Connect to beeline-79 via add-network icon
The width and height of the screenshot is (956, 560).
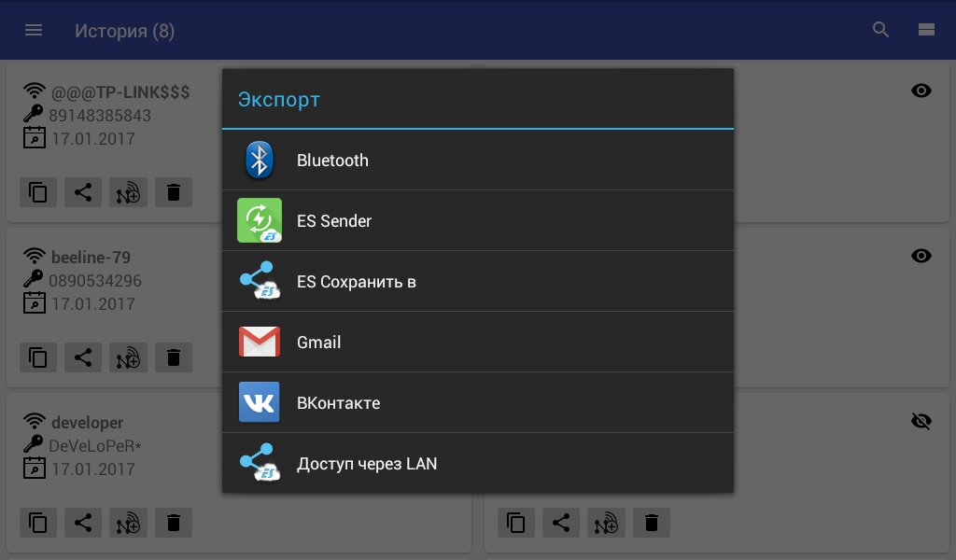pyautogui.click(x=128, y=357)
